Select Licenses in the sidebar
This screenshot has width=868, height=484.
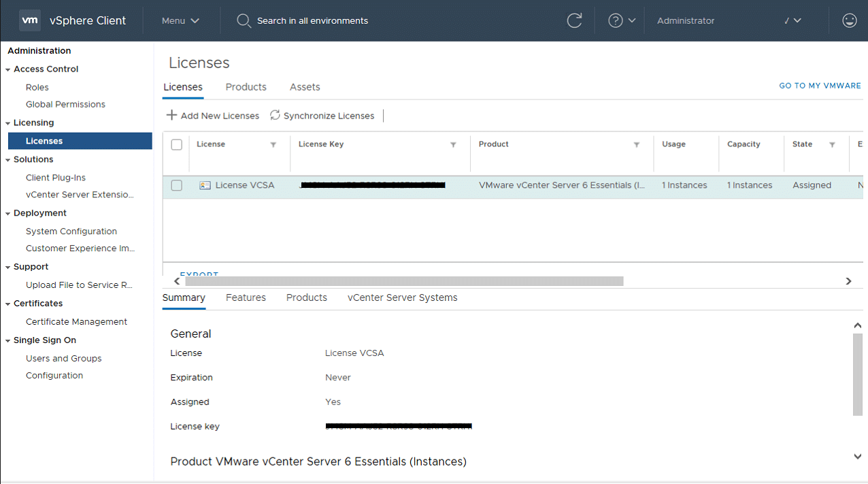[80, 141]
